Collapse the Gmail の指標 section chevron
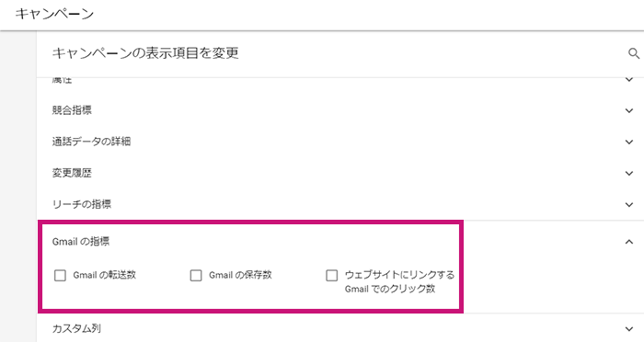644x342 pixels. [x=629, y=242]
